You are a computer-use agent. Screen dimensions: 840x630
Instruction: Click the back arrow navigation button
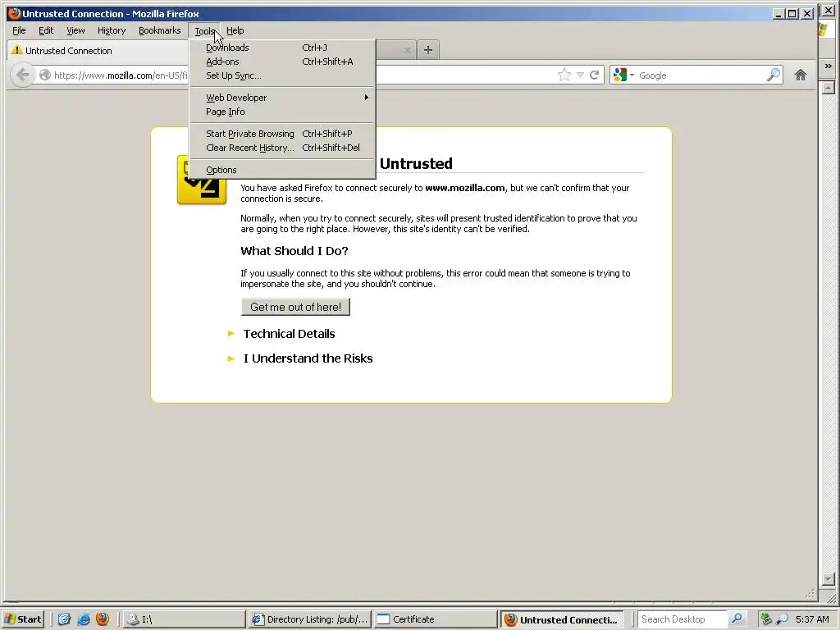[22, 75]
